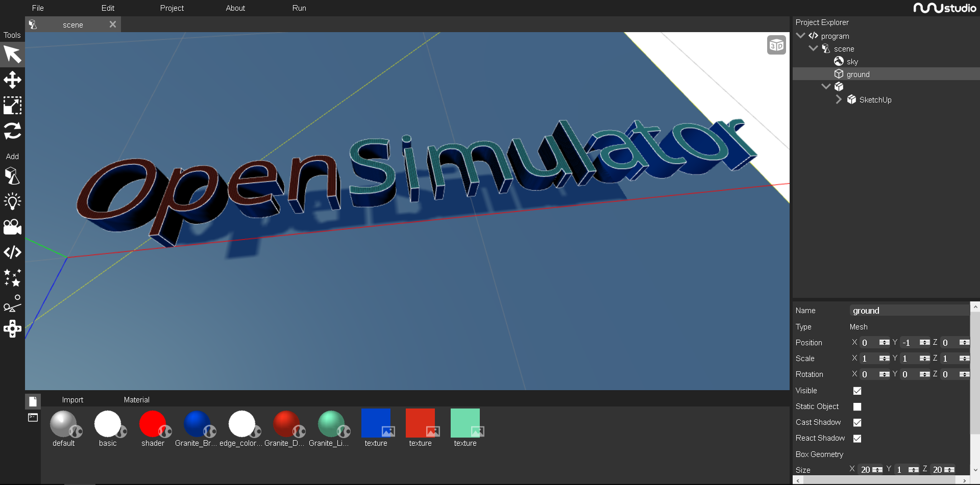980x485 pixels.
Task: Expand the SketchUp tree node
Action: click(x=838, y=99)
